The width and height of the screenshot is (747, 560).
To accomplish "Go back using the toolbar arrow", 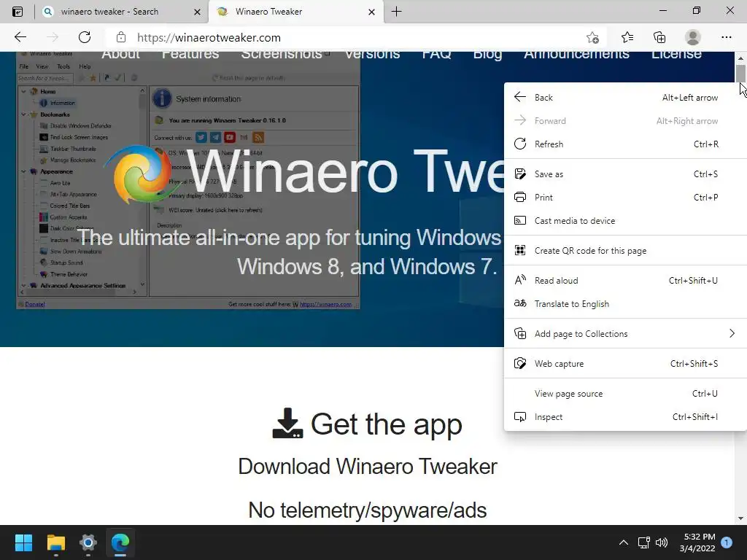I will 20,37.
